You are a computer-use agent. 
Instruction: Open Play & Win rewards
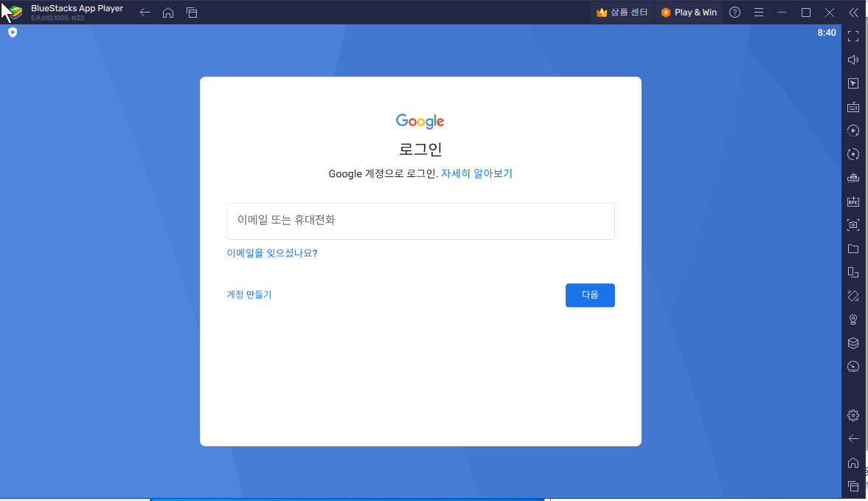[690, 13]
